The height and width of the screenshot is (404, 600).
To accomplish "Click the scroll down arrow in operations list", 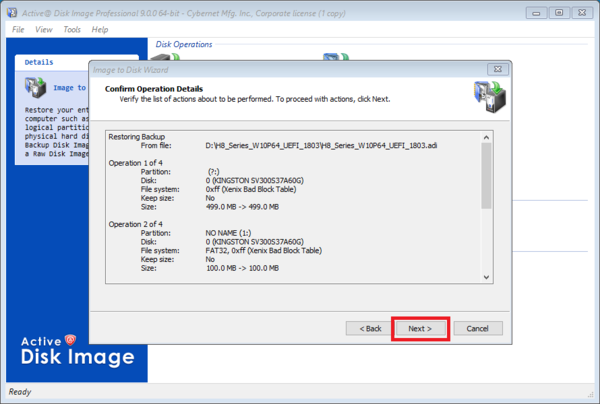I will [486, 277].
